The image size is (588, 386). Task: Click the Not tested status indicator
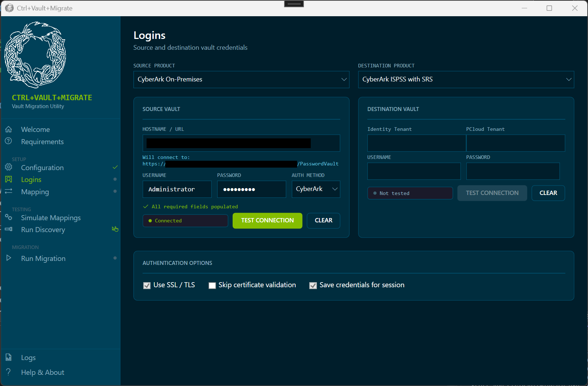410,193
